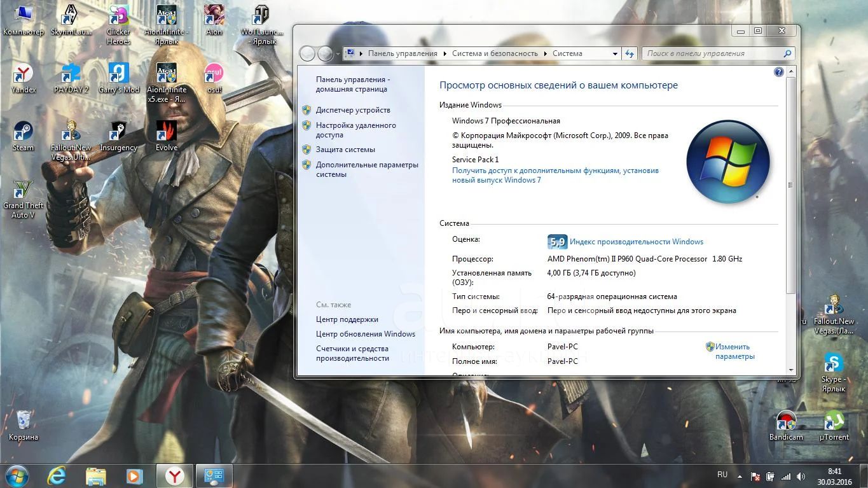Image resolution: width=868 pixels, height=488 pixels.
Task: Click the Control Panel taskbar button
Action: click(x=214, y=475)
